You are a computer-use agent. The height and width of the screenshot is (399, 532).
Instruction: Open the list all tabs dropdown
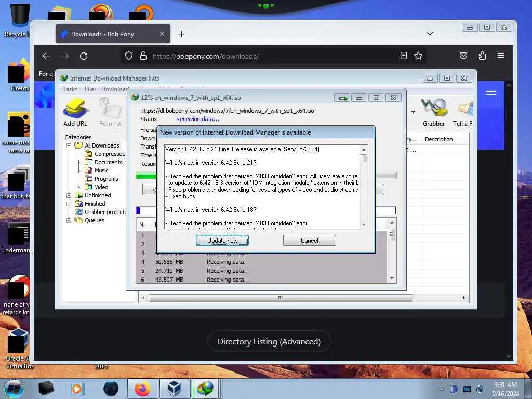[430, 34]
